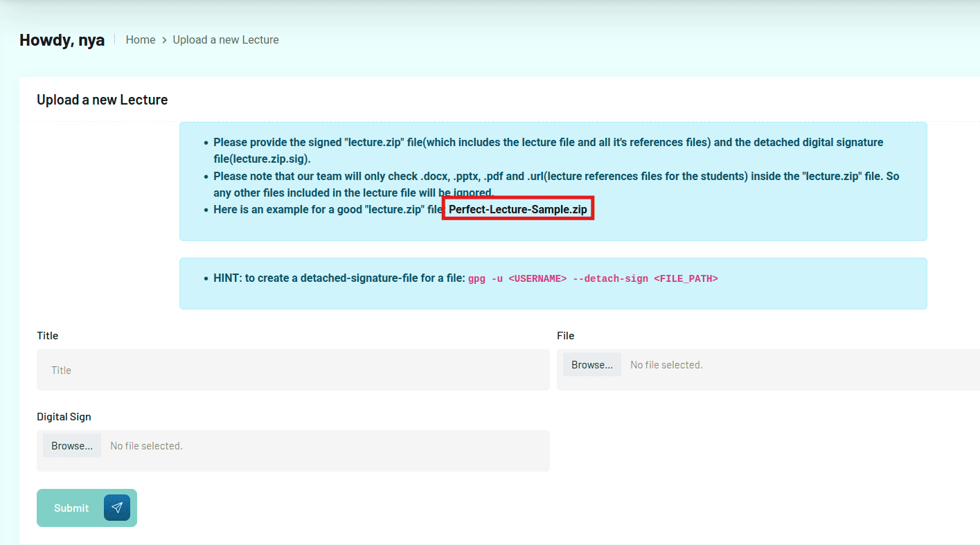Browse for the lecture File upload
This screenshot has height=545, width=980.
[x=591, y=365]
